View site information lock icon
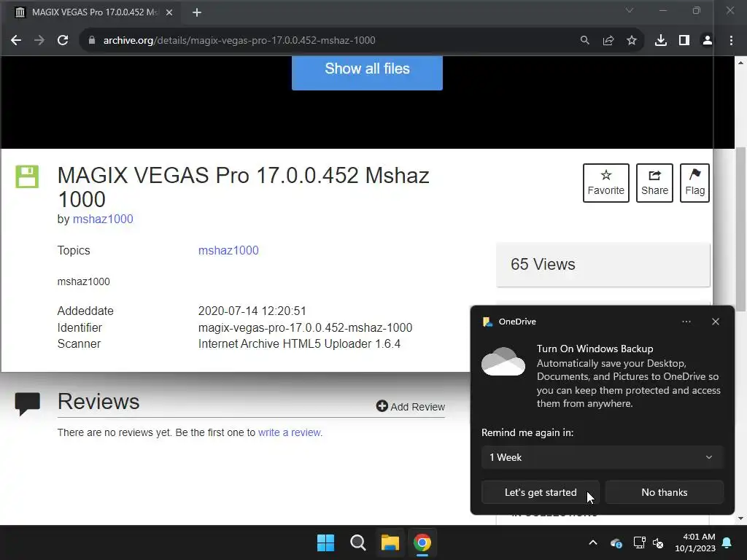 [91, 41]
